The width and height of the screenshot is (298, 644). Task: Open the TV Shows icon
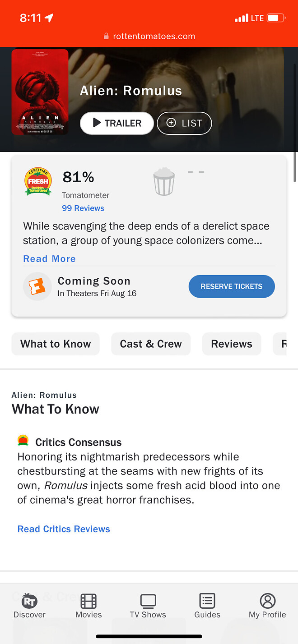[x=148, y=601]
